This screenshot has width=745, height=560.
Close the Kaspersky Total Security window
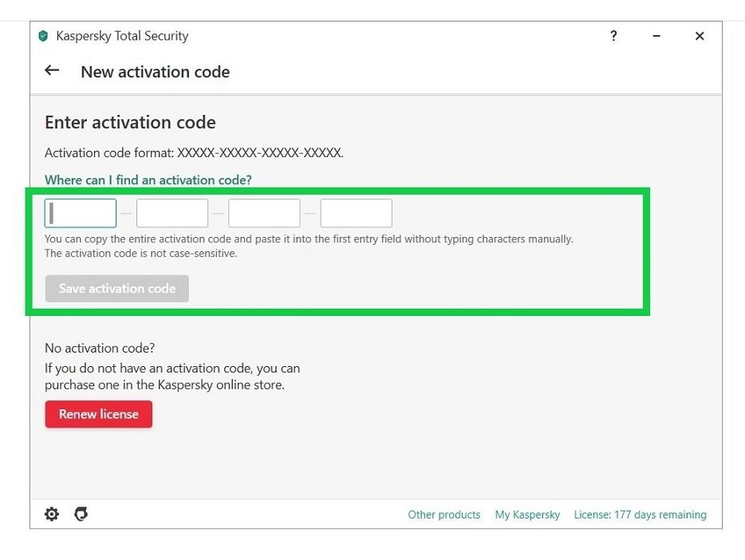[700, 36]
